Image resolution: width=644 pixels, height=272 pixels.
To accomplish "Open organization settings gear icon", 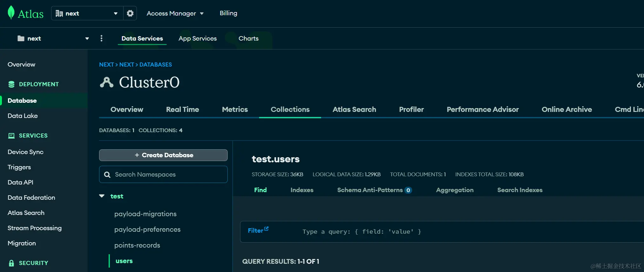I will [130, 13].
